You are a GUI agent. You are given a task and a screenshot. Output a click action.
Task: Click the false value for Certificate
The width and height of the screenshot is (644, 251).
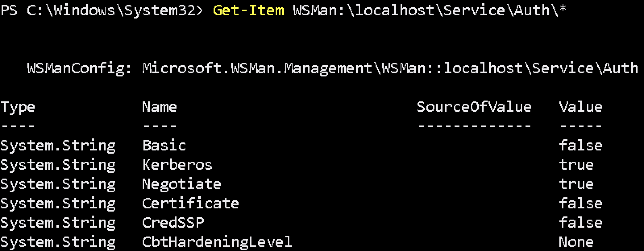580,203
